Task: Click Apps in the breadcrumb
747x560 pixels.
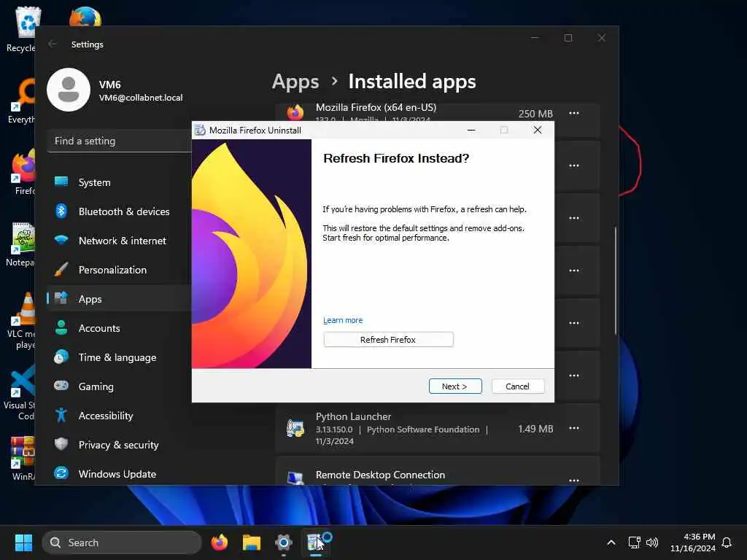Action: (295, 82)
